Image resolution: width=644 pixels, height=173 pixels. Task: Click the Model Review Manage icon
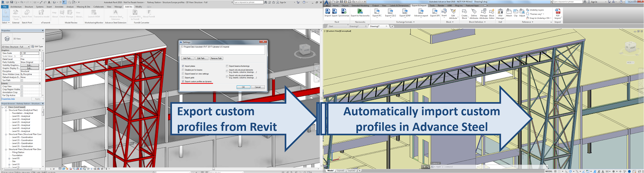[70, 14]
